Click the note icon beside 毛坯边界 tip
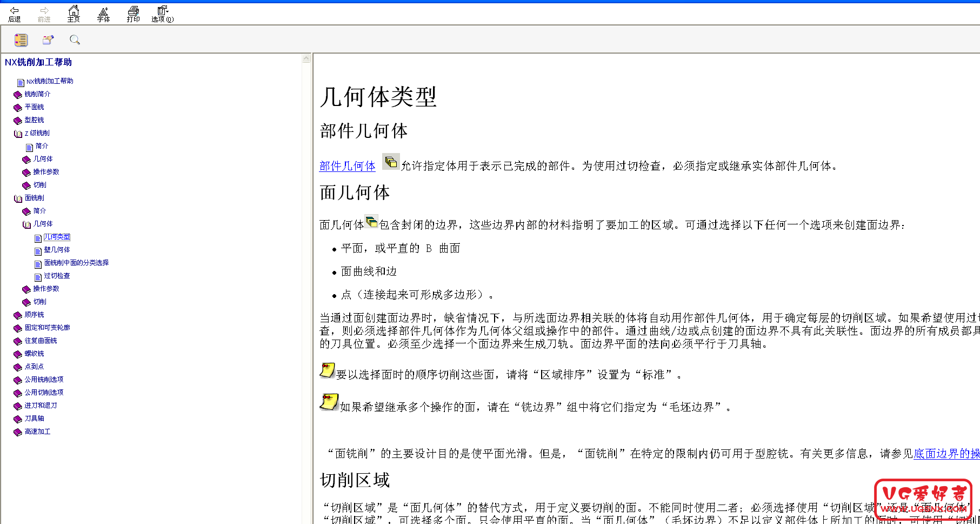Viewport: 980px width, 524px height. point(329,402)
